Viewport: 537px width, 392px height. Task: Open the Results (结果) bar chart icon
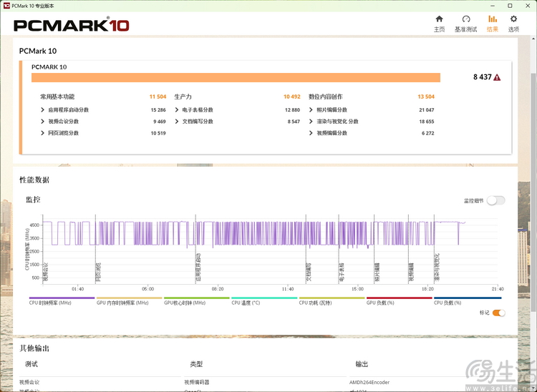(x=493, y=19)
